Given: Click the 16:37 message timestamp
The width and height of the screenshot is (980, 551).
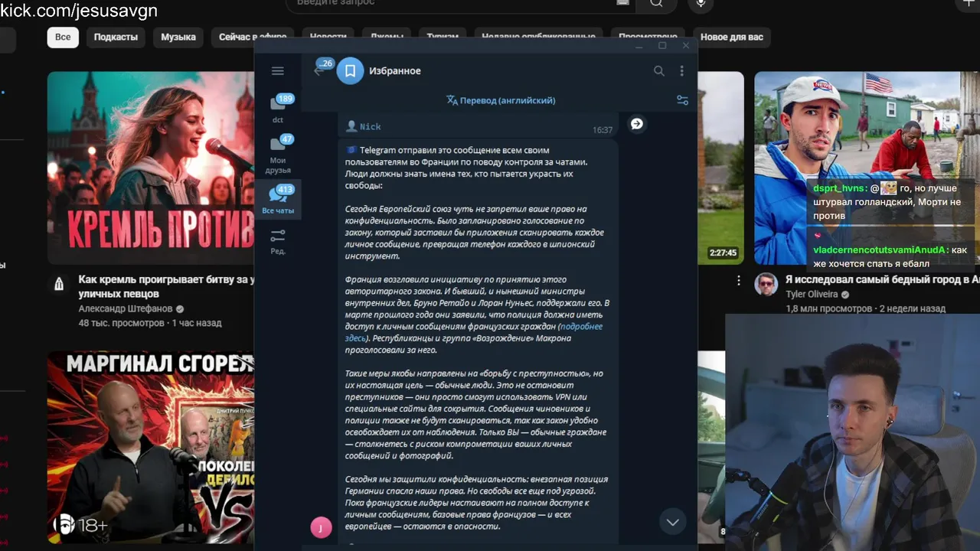Looking at the screenshot, I should [603, 130].
